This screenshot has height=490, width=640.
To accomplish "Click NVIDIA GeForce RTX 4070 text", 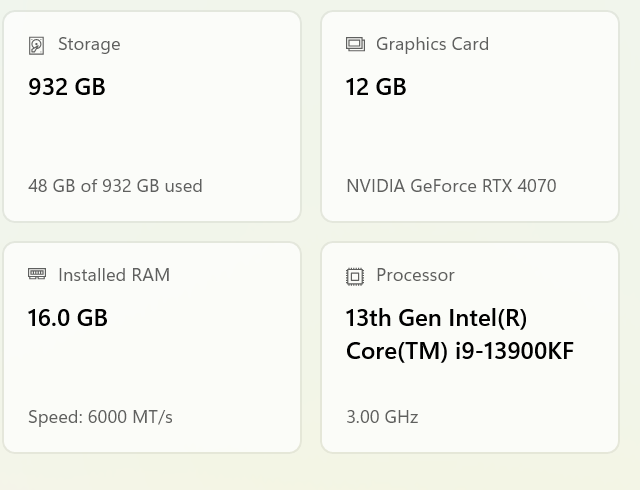I will [451, 186].
